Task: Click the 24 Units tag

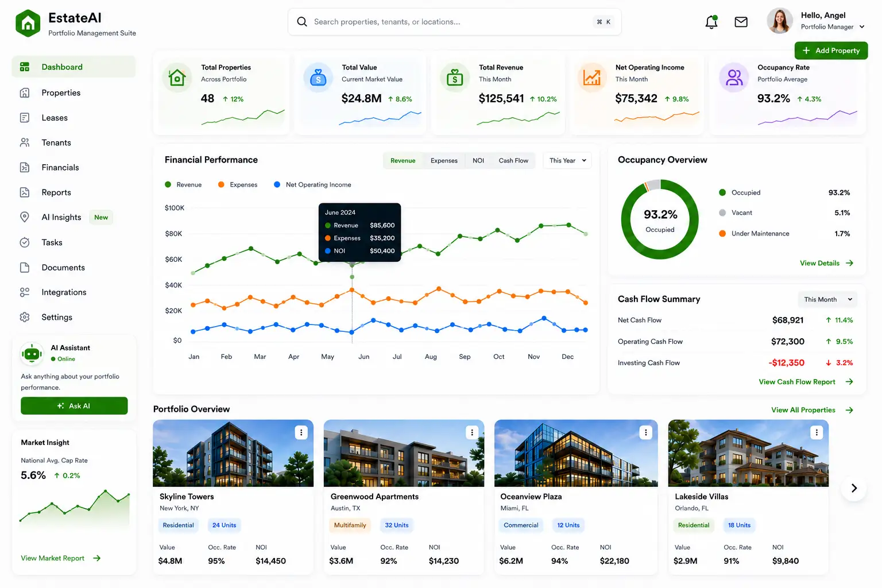Action: 224,525
